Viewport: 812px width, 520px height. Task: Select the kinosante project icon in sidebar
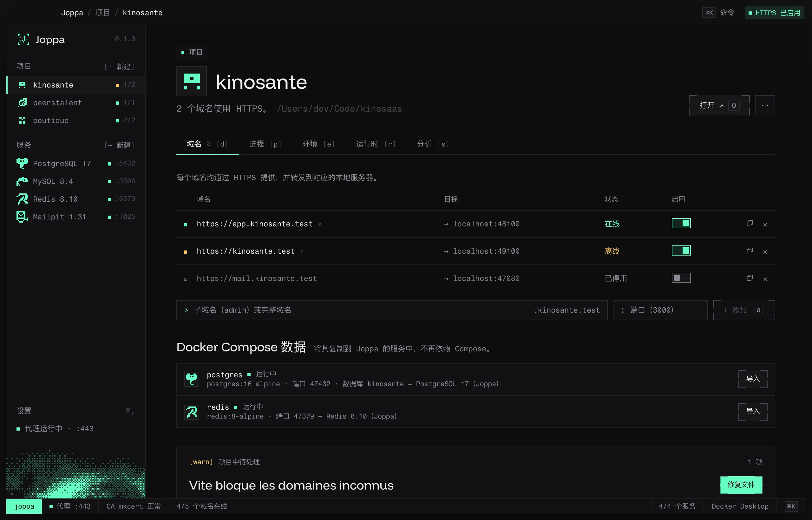click(x=22, y=85)
